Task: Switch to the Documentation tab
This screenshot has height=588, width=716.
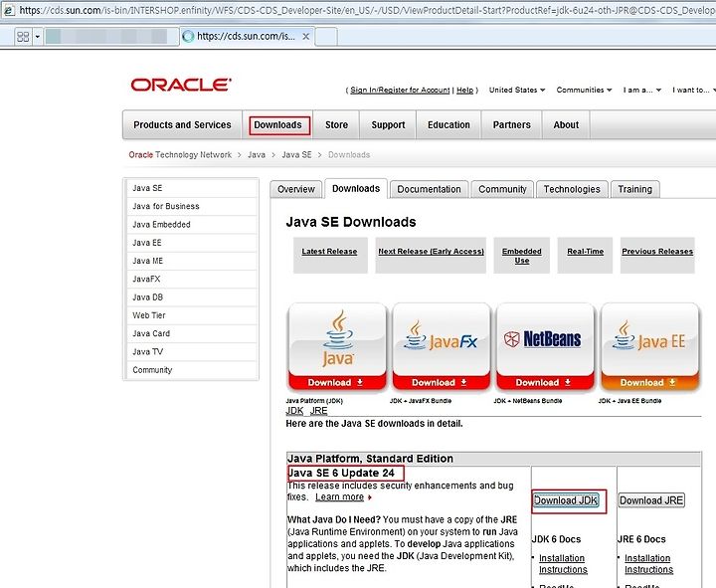Action: [x=429, y=189]
